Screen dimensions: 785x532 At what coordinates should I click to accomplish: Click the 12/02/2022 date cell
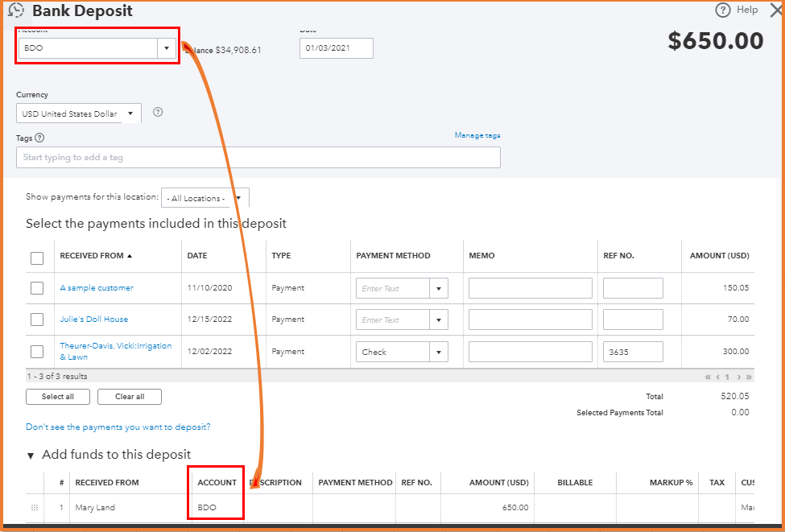[x=210, y=352]
